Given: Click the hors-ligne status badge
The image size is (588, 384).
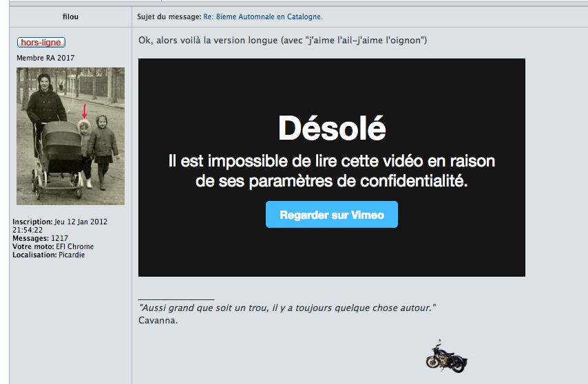Looking at the screenshot, I should point(41,43).
